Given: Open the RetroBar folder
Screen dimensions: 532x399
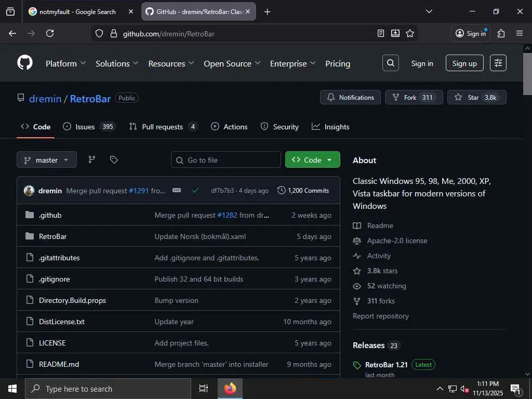Looking at the screenshot, I should (52, 236).
